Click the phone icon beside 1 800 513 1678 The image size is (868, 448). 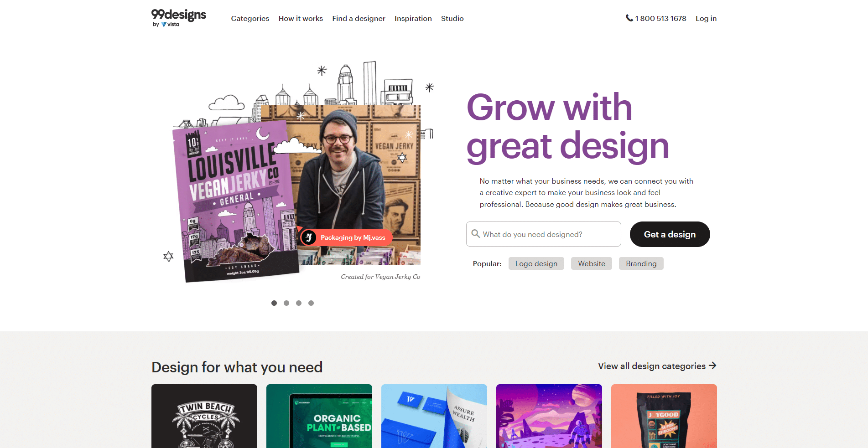click(629, 18)
